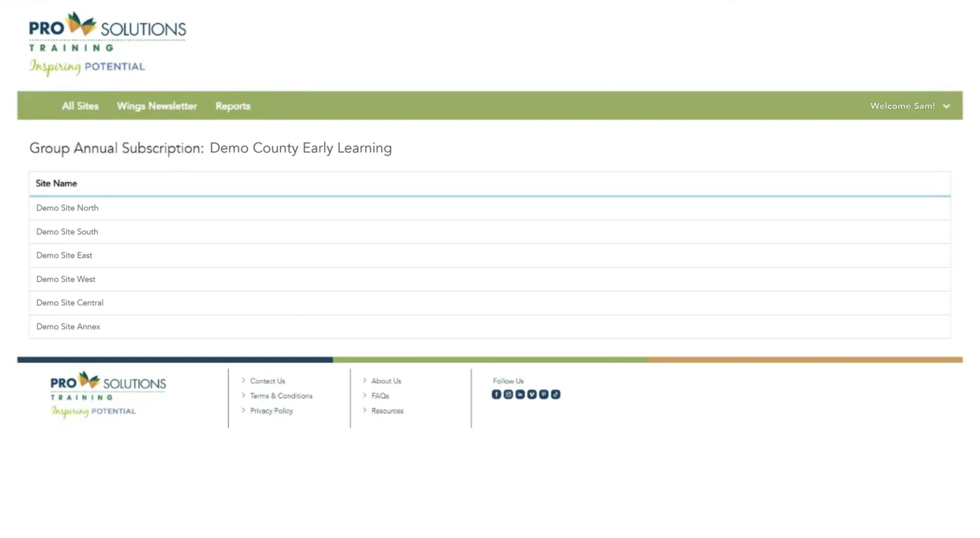The width and height of the screenshot is (980, 538).
Task: Click the ProSolutions Training header logo
Action: (x=107, y=44)
